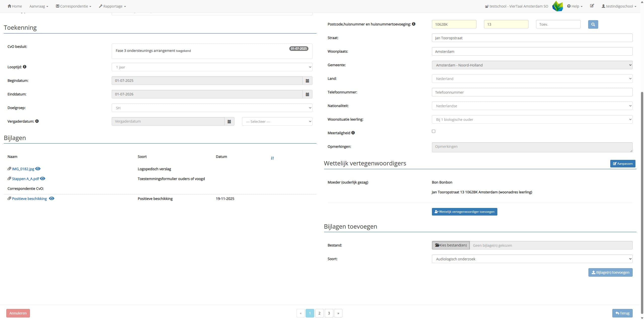
Task: Click the next page » arrow
Action: coord(338,313)
